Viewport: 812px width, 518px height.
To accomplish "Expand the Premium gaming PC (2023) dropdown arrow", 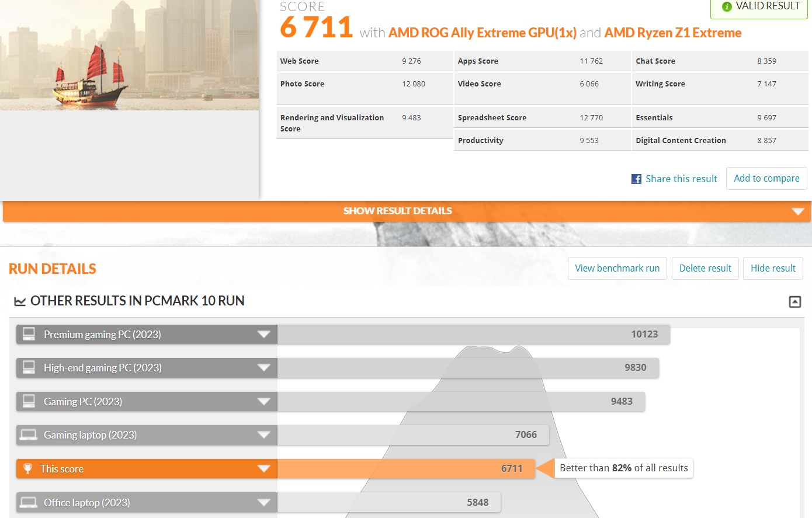I will coord(264,335).
